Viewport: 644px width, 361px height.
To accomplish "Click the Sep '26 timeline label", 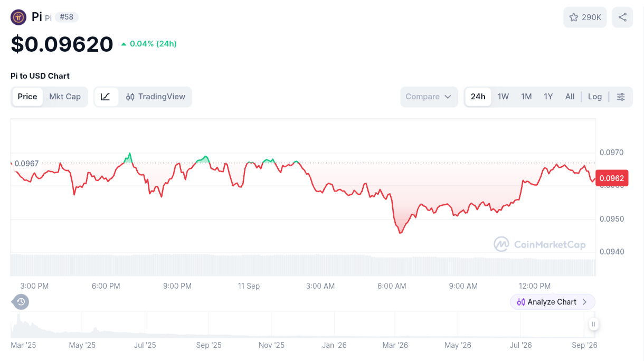I will (584, 345).
